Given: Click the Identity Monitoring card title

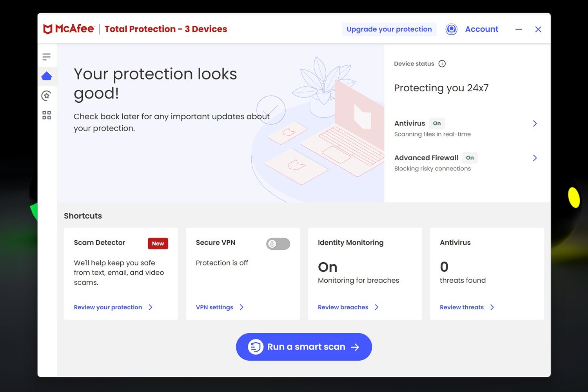Looking at the screenshot, I should pos(351,243).
